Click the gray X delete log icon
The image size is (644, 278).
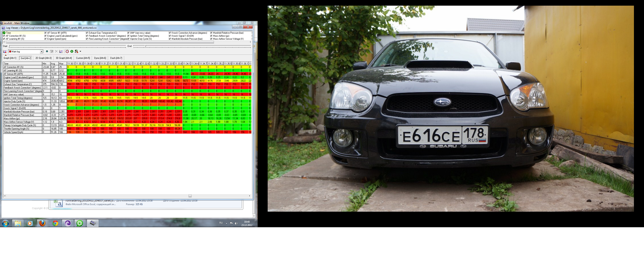click(x=56, y=52)
